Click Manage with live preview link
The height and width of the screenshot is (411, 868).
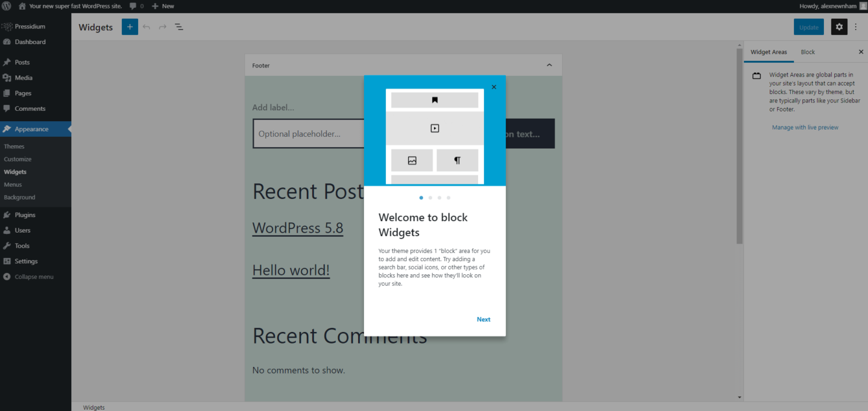(805, 127)
